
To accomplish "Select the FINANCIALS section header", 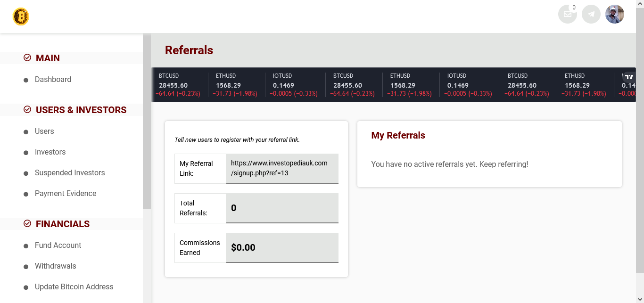I will click(63, 224).
